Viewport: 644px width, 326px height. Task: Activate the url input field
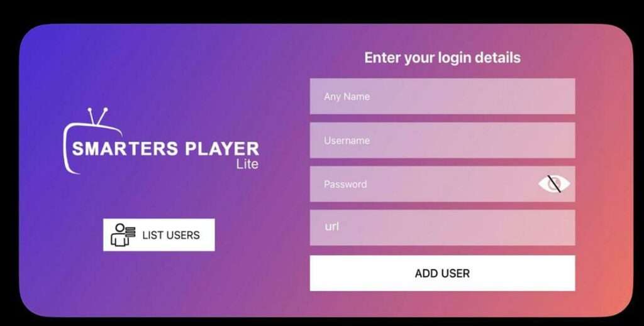pos(442,228)
